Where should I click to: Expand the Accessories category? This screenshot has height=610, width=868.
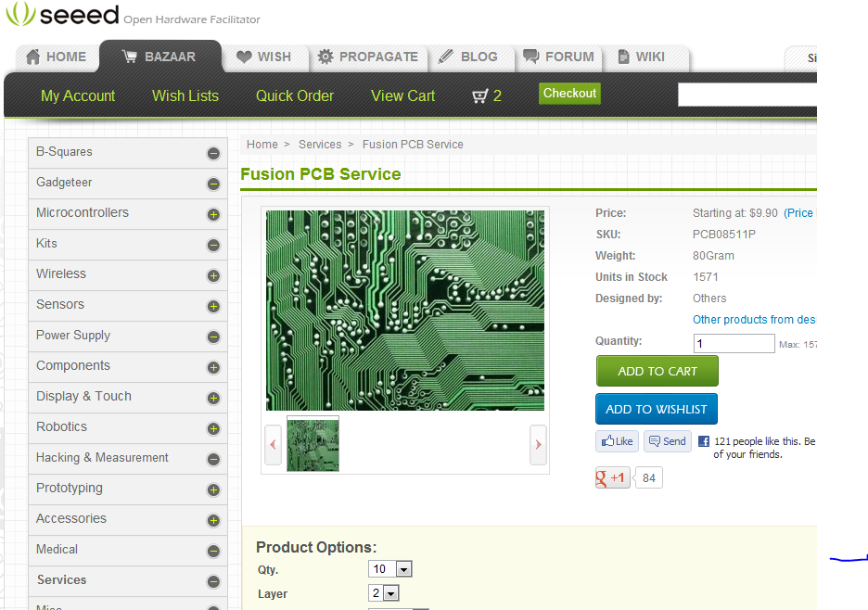pyautogui.click(x=213, y=520)
